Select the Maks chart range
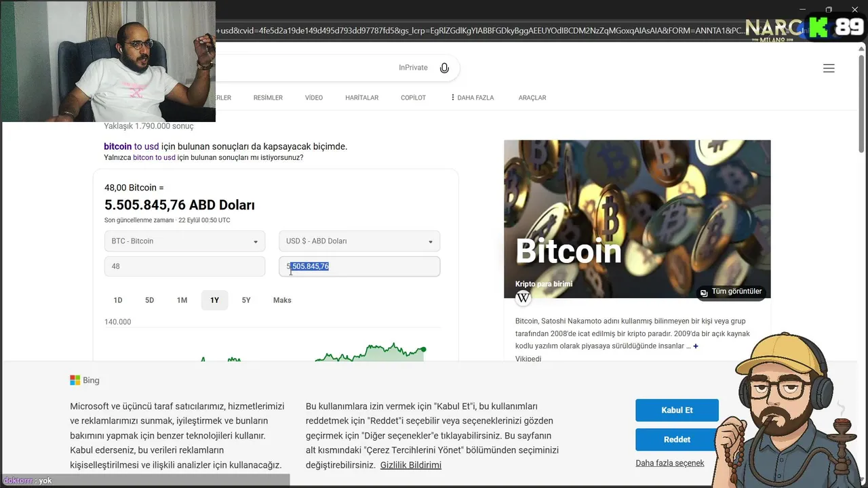The height and width of the screenshot is (488, 868). [x=282, y=300]
